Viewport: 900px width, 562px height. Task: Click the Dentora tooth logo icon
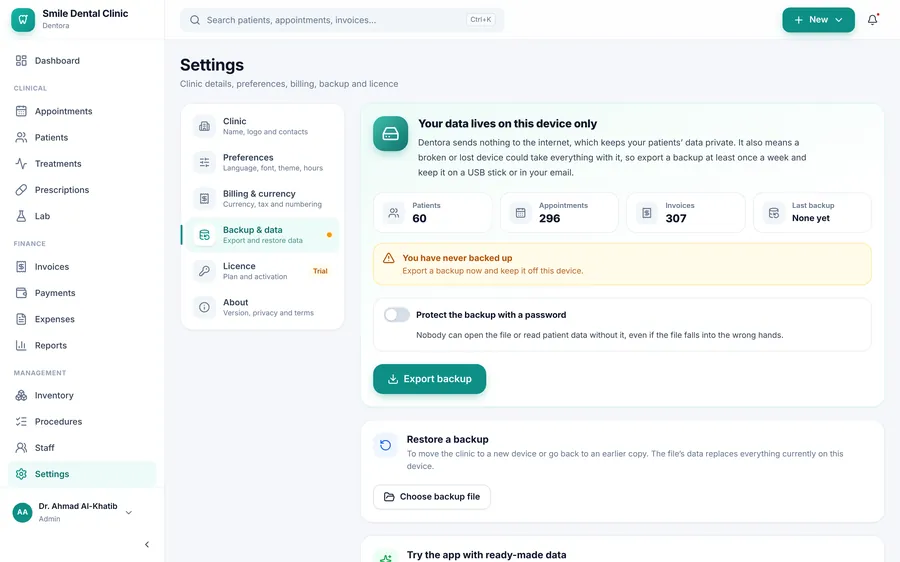click(23, 20)
